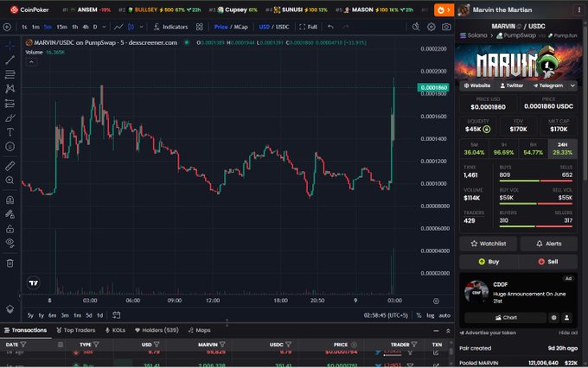Select the 1h timeframe
Viewport: 588px width, 368px height.
75,27
